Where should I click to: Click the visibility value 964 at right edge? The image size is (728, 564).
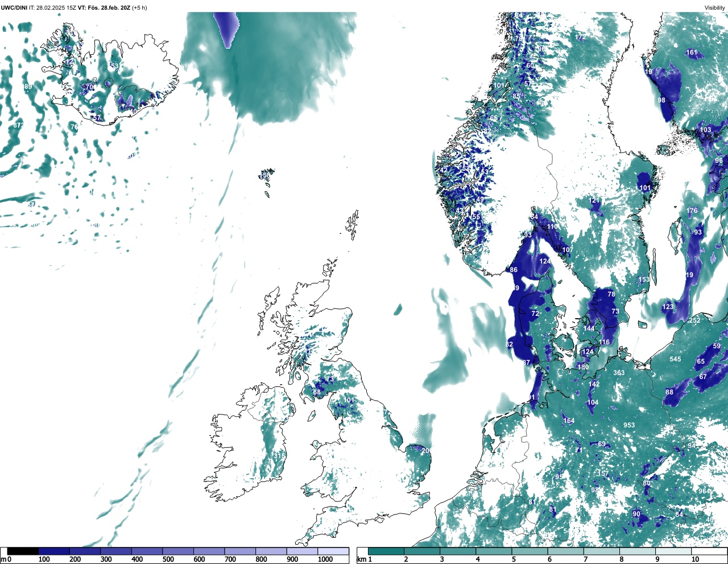(x=704, y=491)
